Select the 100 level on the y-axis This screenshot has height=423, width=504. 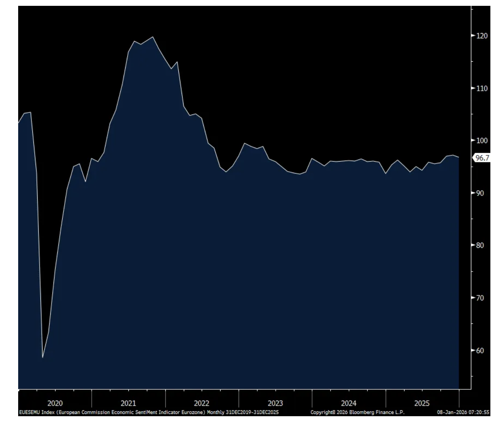pyautogui.click(x=482, y=140)
